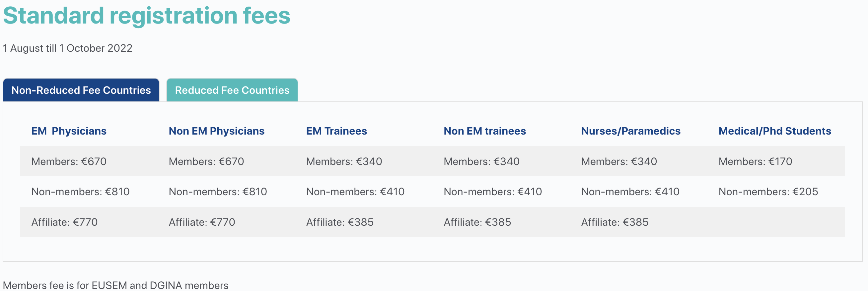868x291 pixels.
Task: Click Medical/Phd Students Non-members €205 cell
Action: coord(768,192)
